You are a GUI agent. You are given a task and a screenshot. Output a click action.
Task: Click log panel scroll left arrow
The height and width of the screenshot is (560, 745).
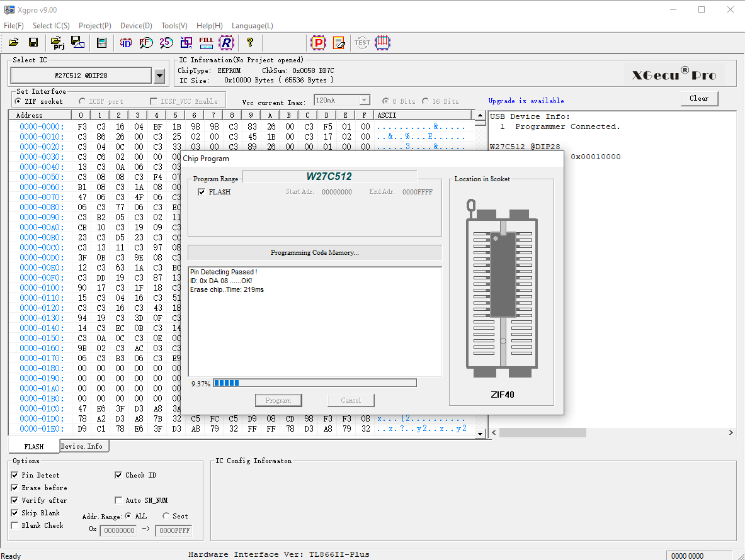(x=494, y=432)
